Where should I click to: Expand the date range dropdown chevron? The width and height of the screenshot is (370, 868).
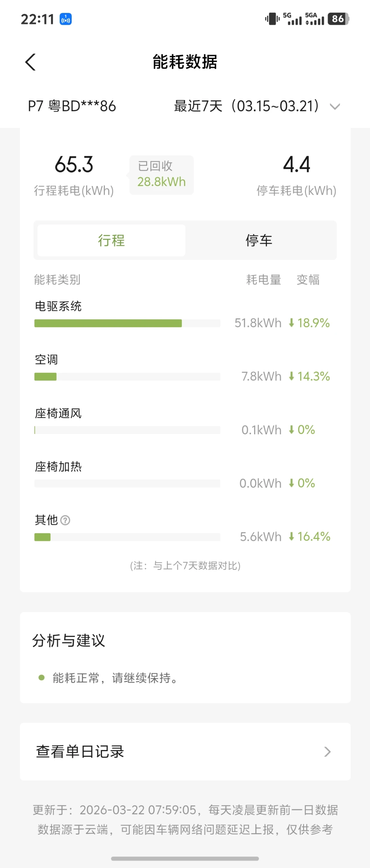pyautogui.click(x=335, y=107)
